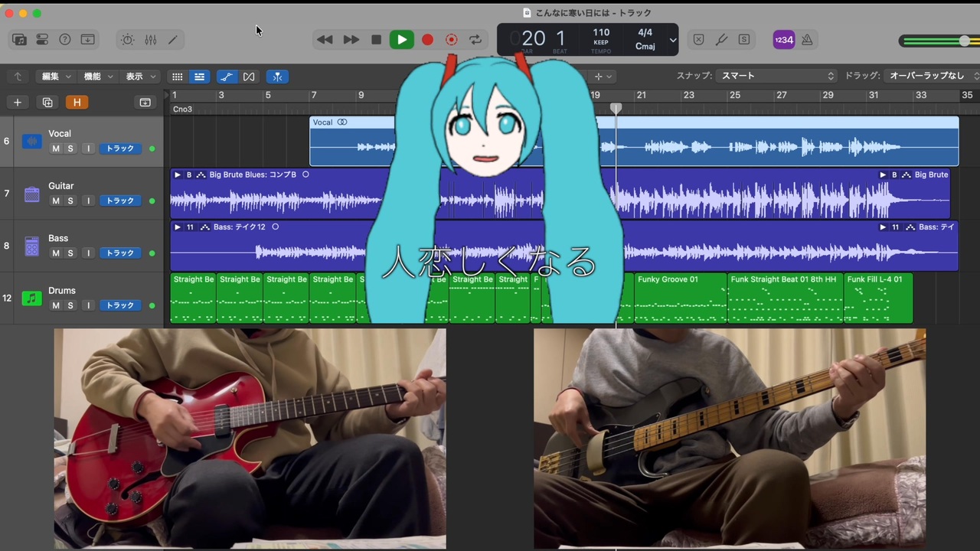Switch to the list tracks view button
This screenshot has width=980, height=551.
pyautogui.click(x=199, y=77)
